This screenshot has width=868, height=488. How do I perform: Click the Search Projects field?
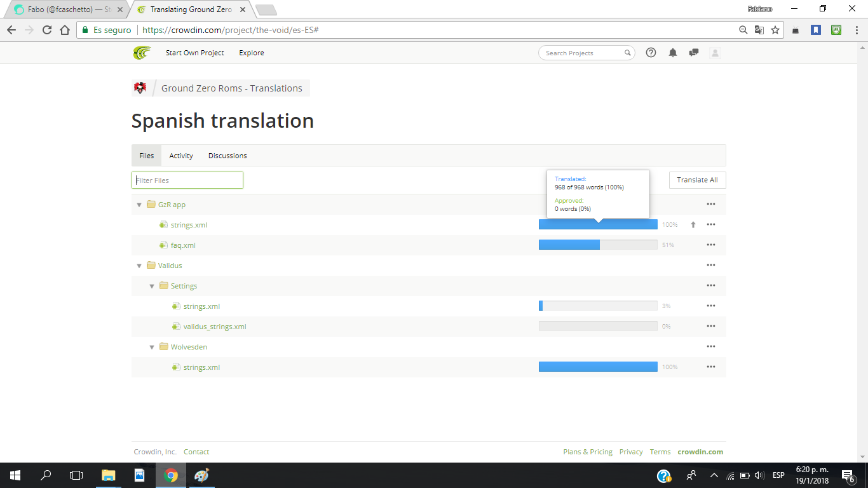pyautogui.click(x=587, y=53)
